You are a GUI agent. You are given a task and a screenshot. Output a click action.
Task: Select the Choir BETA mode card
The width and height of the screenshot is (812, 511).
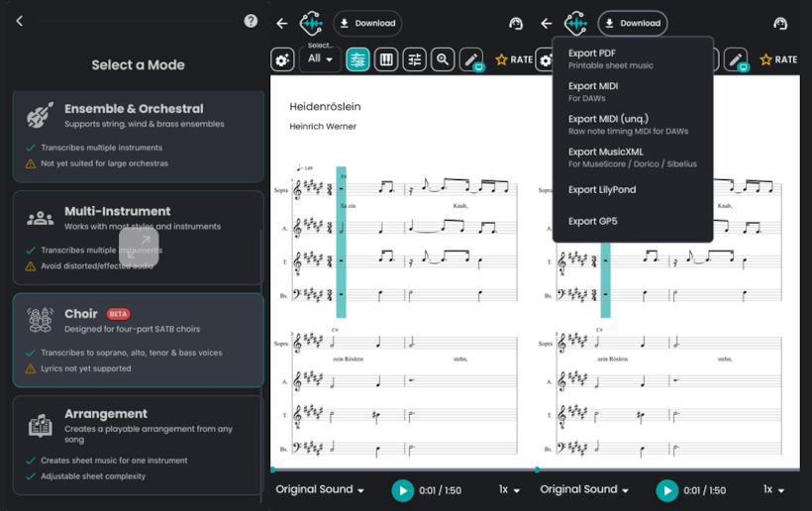point(139,340)
